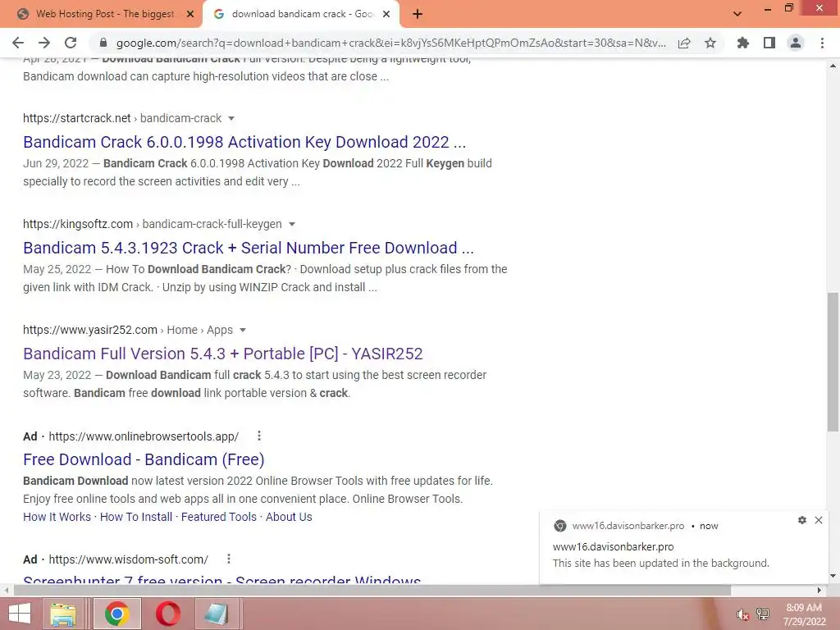Click the address bar URL field
The width and height of the screenshot is (840, 630).
tap(391, 43)
